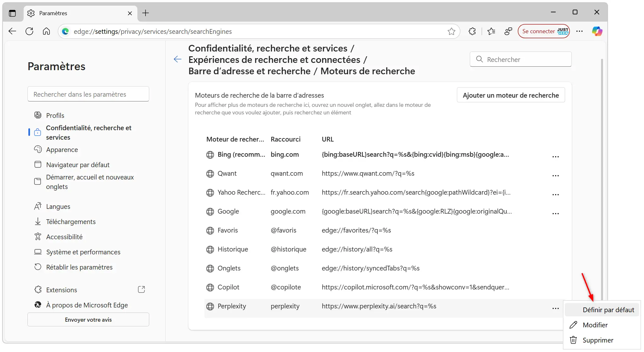This screenshot has height=352, width=644.
Task: Select the Paramètres tab
Action: click(80, 13)
